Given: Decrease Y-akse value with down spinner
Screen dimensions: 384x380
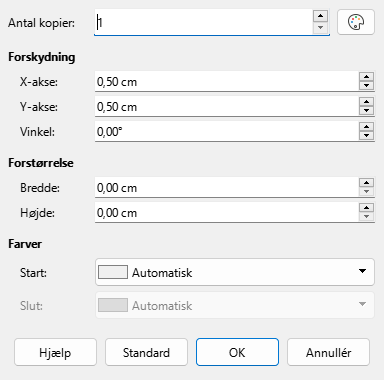Looking at the screenshot, I should 366,111.
